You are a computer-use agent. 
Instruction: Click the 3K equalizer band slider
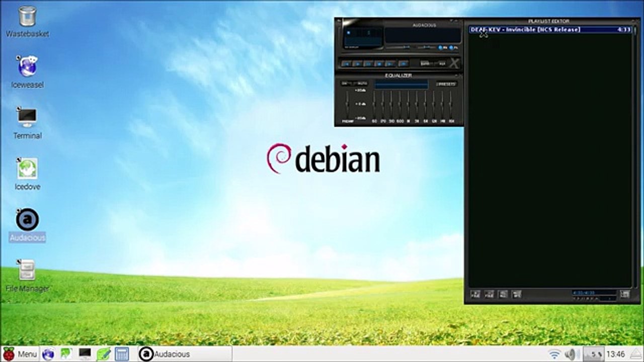(417, 105)
